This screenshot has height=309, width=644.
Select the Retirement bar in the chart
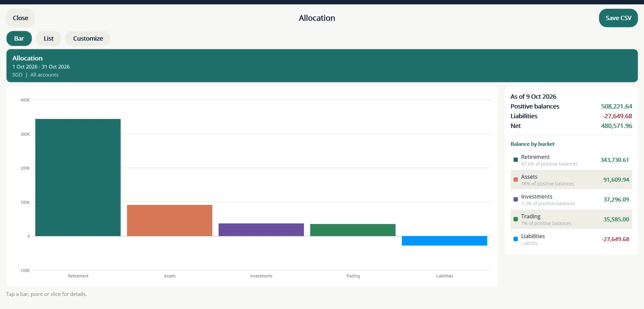click(78, 177)
